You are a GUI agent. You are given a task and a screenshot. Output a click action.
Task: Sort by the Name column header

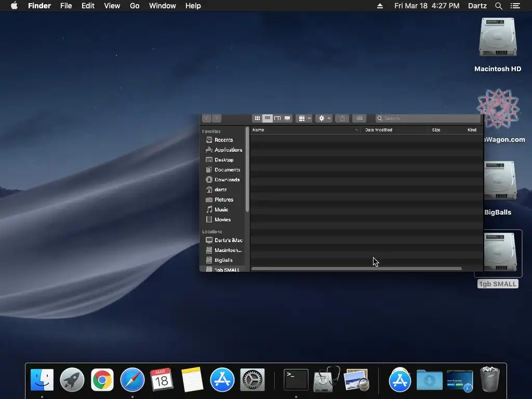305,130
